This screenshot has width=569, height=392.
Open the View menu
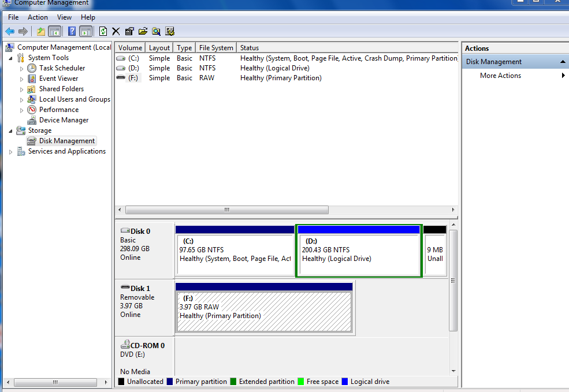point(64,17)
